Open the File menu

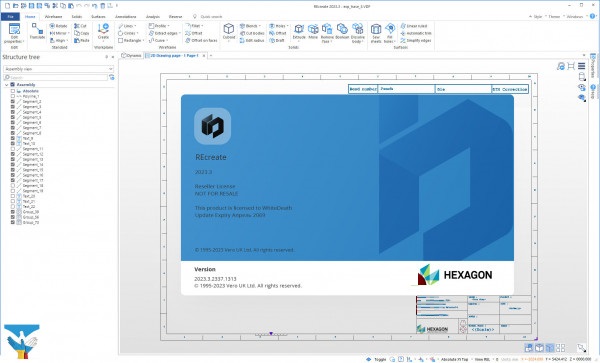(x=10, y=16)
